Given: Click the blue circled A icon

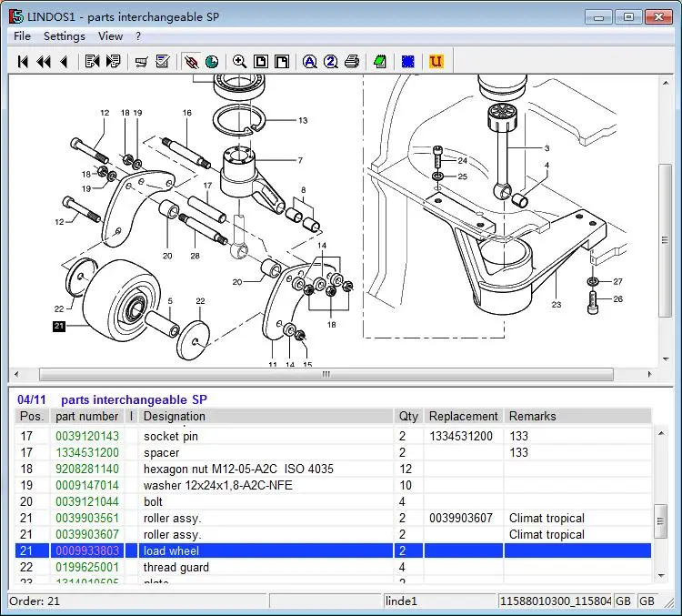Looking at the screenshot, I should (309, 61).
